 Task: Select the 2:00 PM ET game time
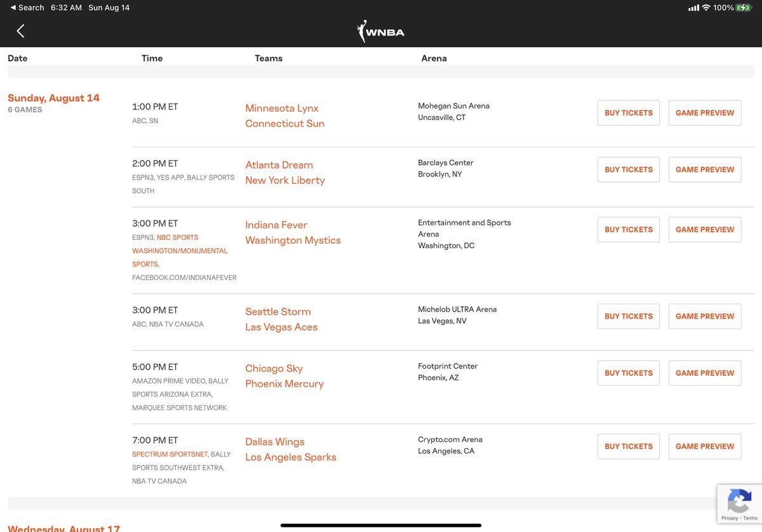point(155,163)
